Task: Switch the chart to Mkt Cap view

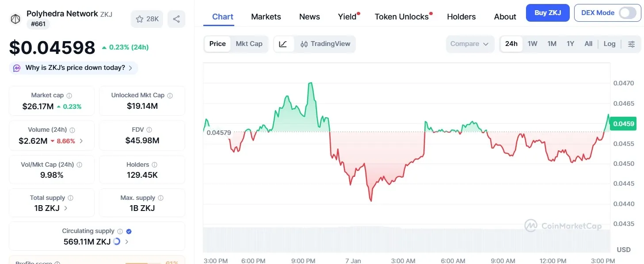Action: pos(249,44)
